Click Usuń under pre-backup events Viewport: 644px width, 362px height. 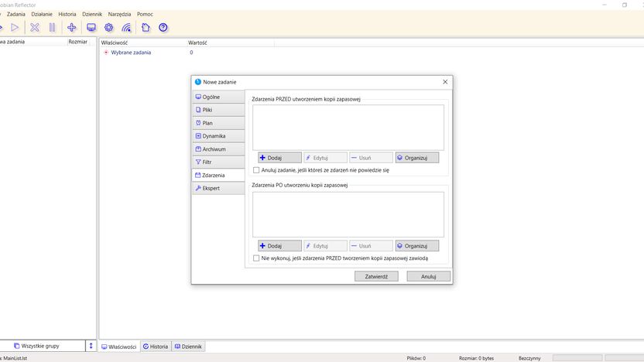click(371, 158)
